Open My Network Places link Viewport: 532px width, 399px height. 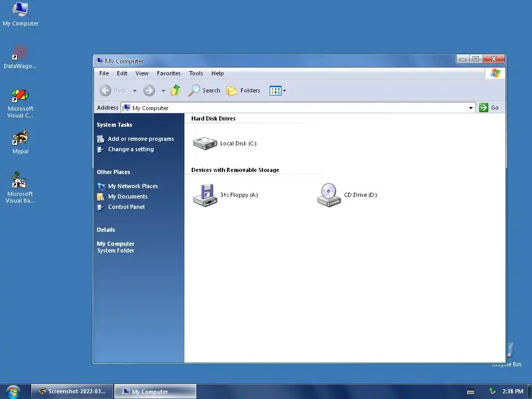tap(133, 187)
